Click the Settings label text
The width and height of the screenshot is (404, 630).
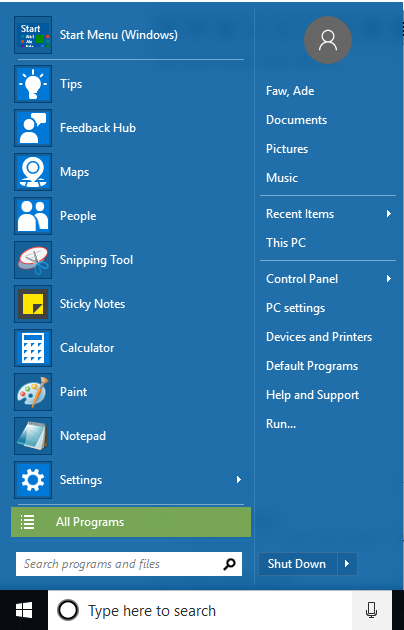tap(81, 480)
